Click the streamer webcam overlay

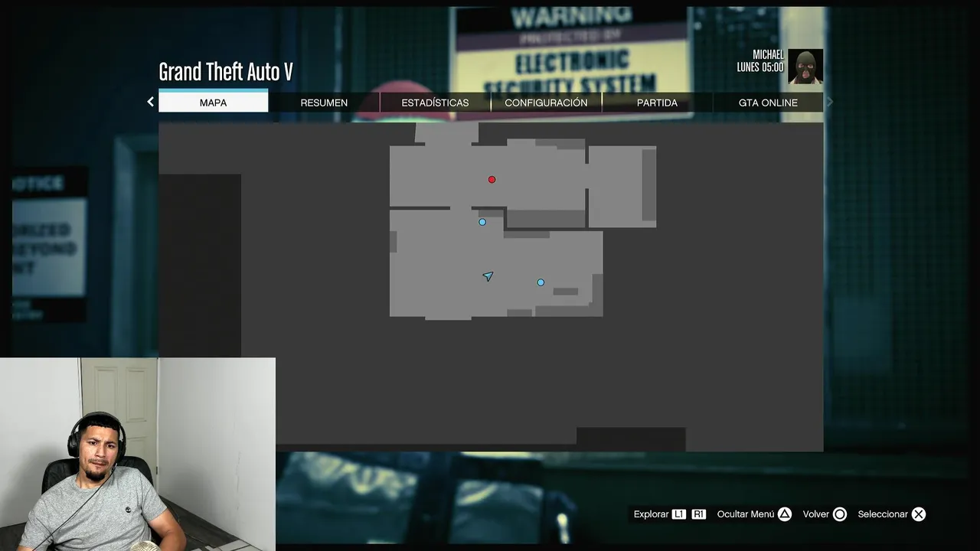click(138, 454)
